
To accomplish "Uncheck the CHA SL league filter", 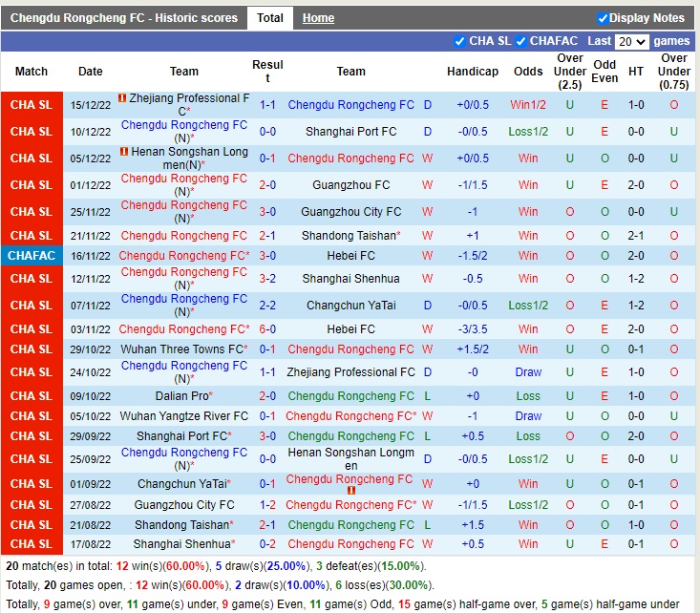I will tap(460, 41).
